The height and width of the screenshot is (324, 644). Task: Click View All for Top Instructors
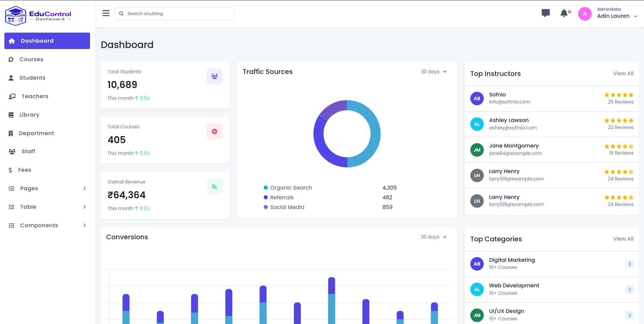point(623,74)
